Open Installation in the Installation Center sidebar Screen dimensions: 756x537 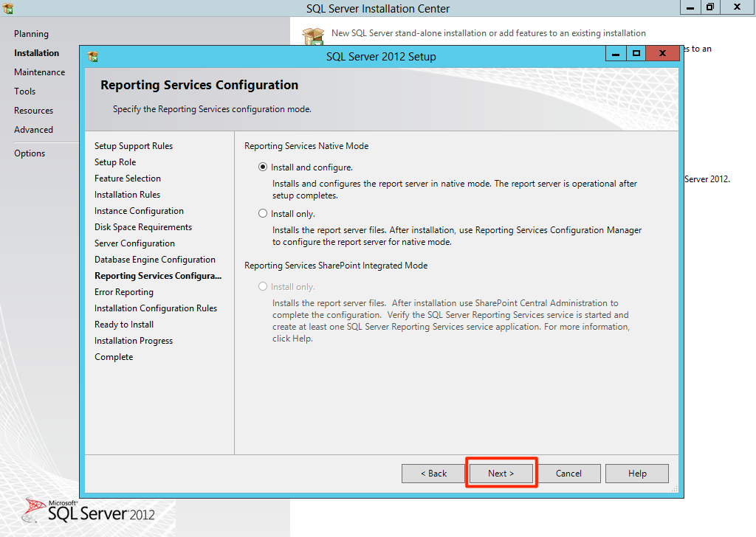coord(37,53)
